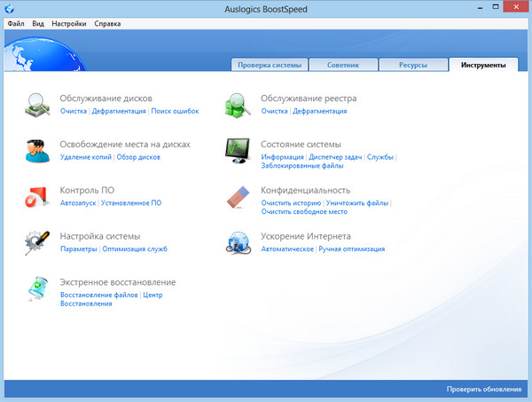Click the Состояние системы monitor icon
The image size is (532, 402).
pos(238,151)
